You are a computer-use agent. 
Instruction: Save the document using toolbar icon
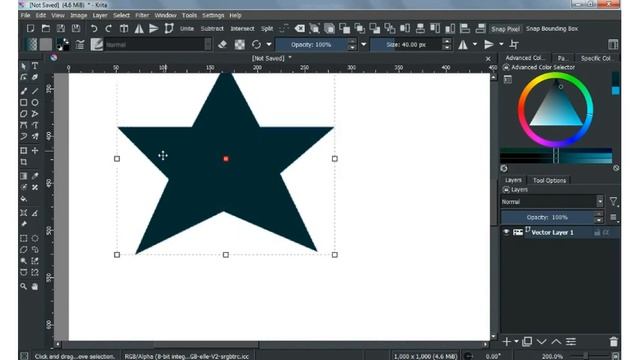[61, 29]
